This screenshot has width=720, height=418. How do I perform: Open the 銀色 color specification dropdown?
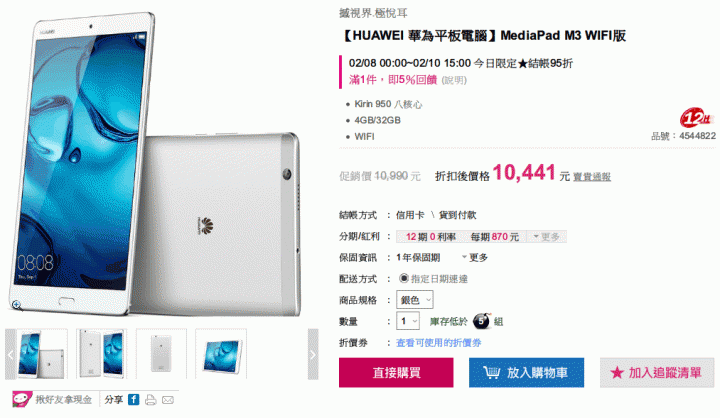click(415, 300)
